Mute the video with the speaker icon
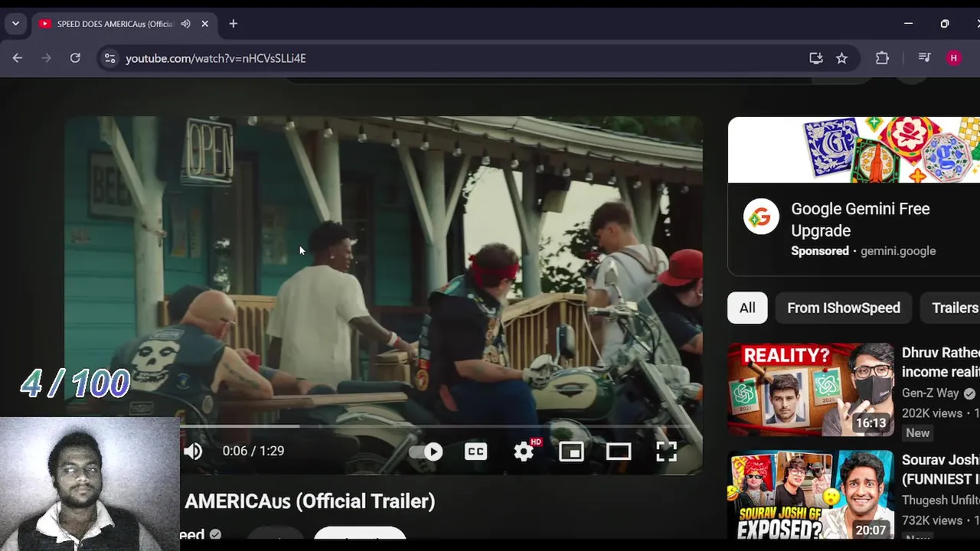 coord(193,452)
